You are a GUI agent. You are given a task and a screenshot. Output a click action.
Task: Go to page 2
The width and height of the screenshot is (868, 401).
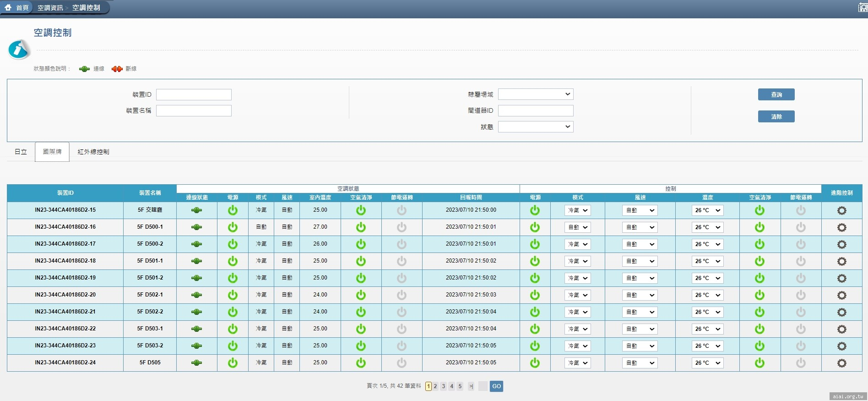tap(435, 386)
